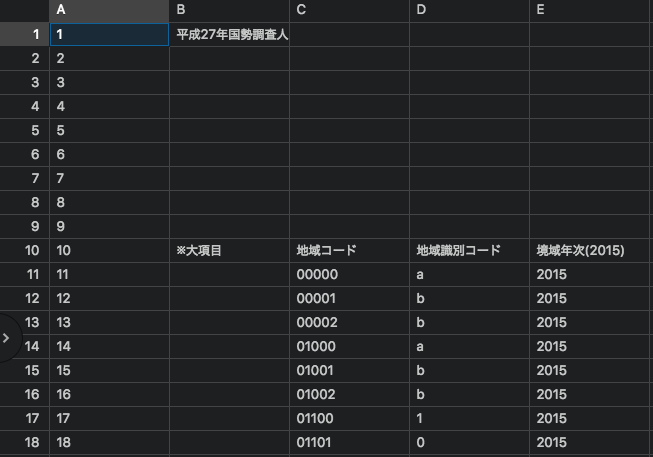
Task: Click the 地域コード header cell
Action: click(x=349, y=250)
